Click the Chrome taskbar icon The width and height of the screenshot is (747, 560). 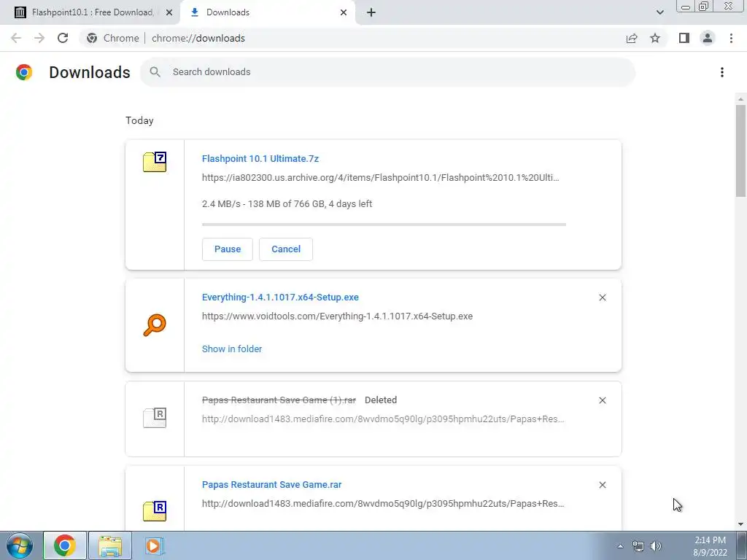coord(65,545)
